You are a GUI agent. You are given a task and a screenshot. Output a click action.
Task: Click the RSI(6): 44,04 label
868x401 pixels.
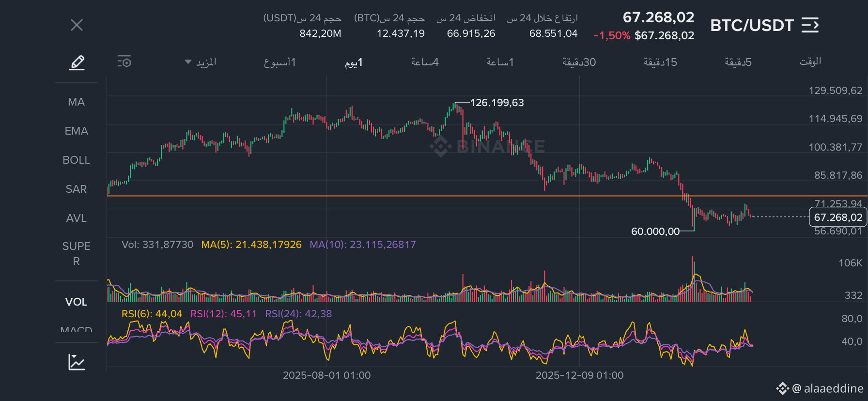tap(152, 314)
